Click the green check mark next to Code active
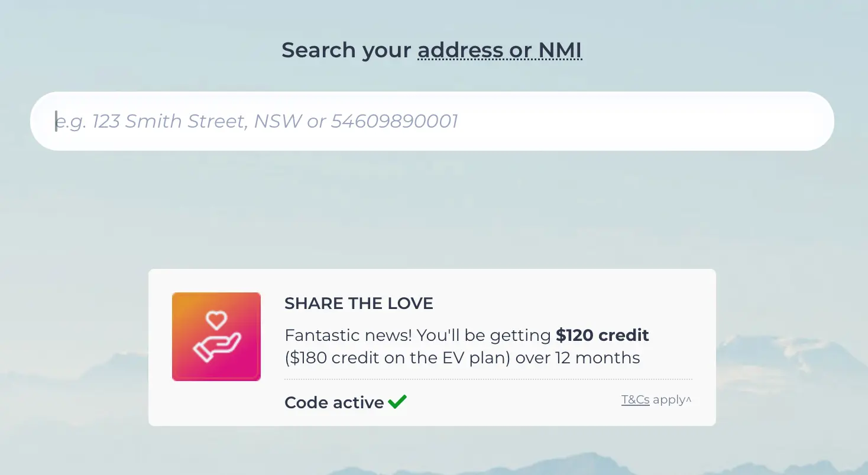 tap(397, 401)
